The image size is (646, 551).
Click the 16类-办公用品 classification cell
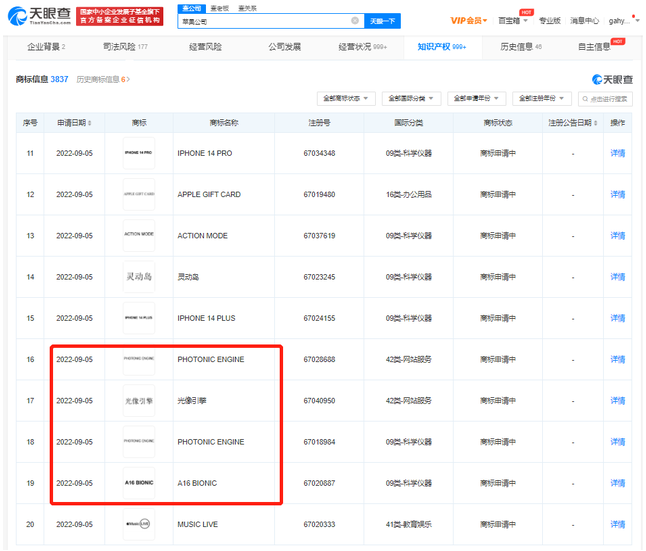(x=409, y=195)
